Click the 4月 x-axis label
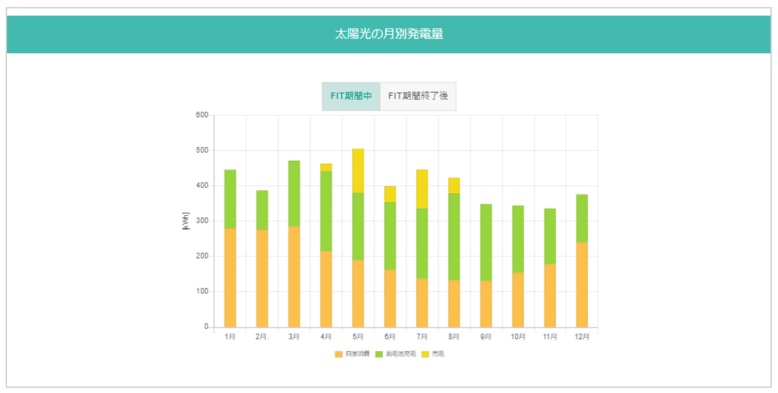Viewport: 778px width, 393px height. pyautogui.click(x=326, y=337)
